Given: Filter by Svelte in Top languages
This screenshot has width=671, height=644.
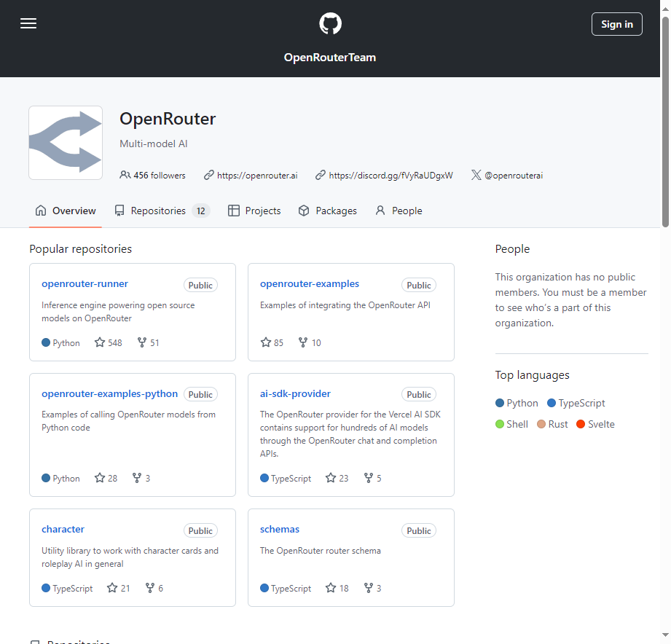Looking at the screenshot, I should [595, 424].
